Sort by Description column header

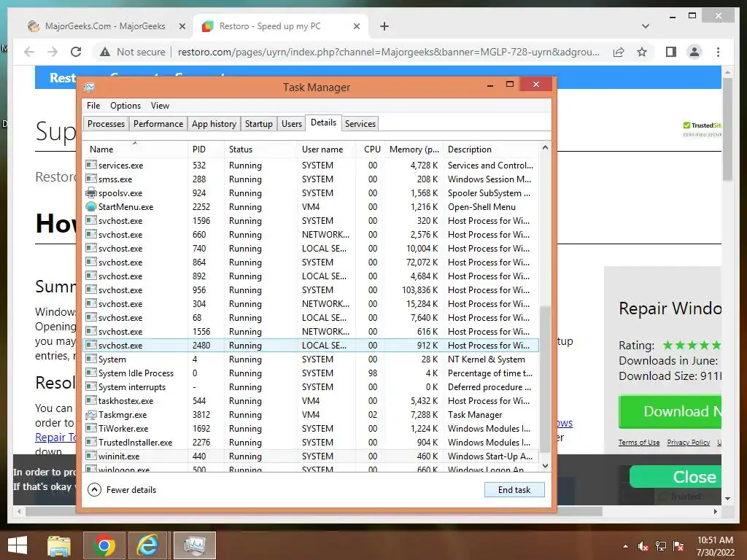pyautogui.click(x=491, y=149)
